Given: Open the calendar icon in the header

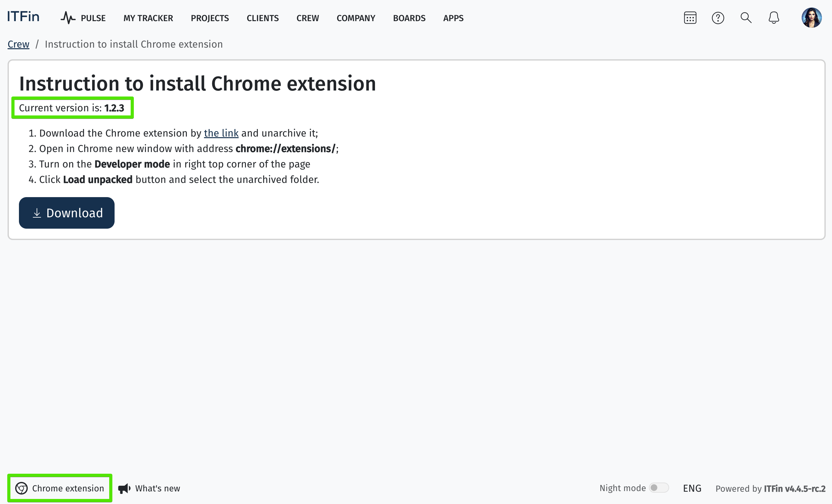Looking at the screenshot, I should coord(690,18).
